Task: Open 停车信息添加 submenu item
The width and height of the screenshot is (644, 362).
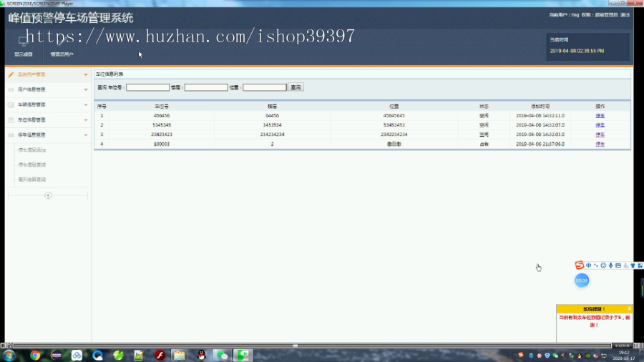Action: 32,150
